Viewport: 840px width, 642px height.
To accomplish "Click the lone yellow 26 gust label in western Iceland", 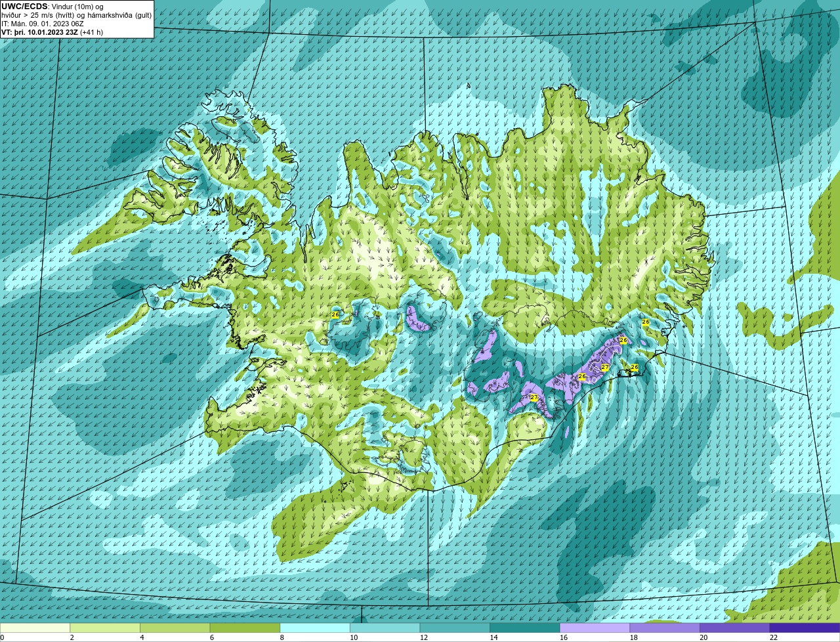I will [x=335, y=315].
